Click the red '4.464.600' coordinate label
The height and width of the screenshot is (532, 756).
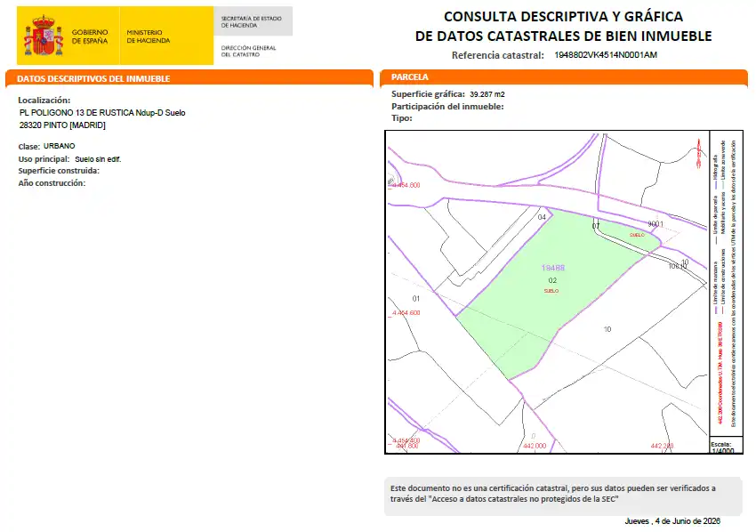[406, 312]
